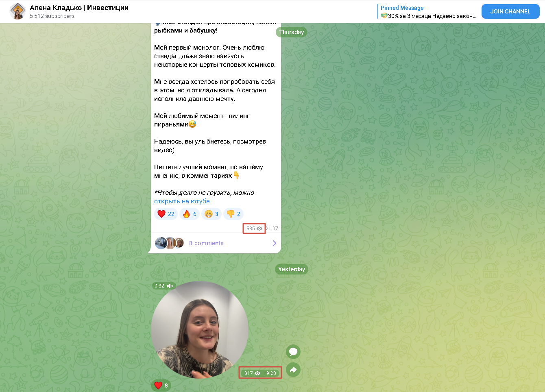
Task: React with grinning emoji showing 3
Action: click(x=211, y=214)
